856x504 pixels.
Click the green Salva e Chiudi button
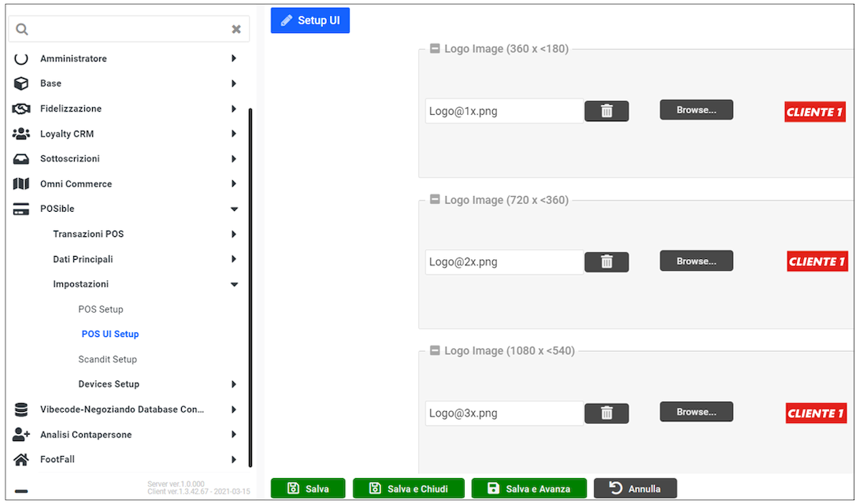[x=409, y=489]
